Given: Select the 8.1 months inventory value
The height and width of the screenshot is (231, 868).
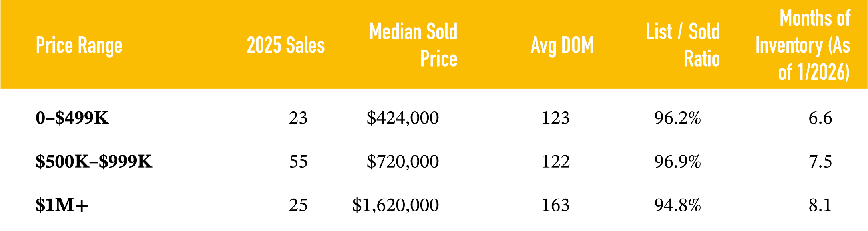Looking at the screenshot, I should click(820, 205).
